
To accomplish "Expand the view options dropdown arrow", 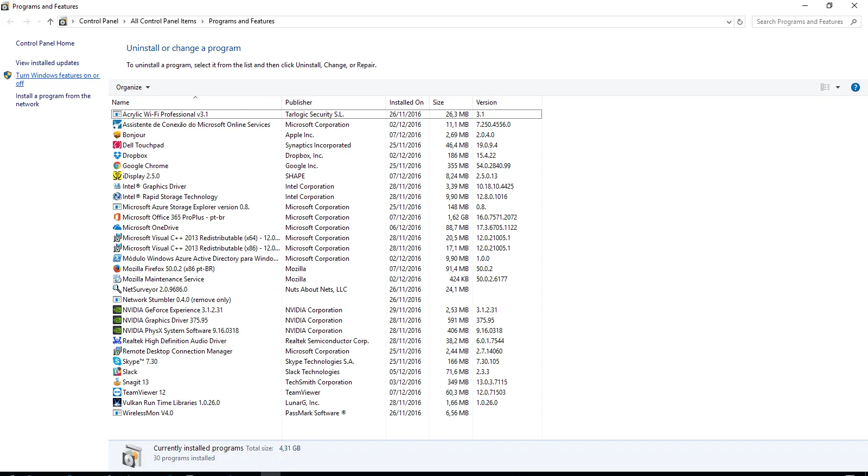I will pos(838,87).
